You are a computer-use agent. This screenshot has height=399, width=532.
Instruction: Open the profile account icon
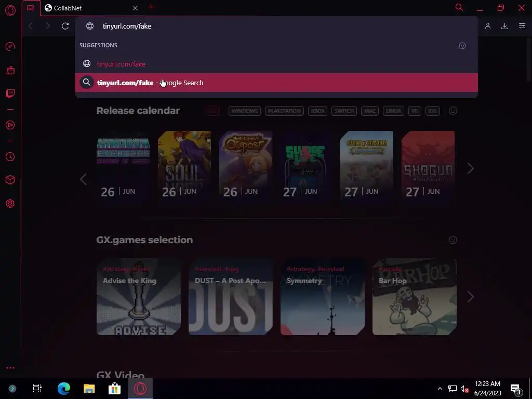(x=487, y=26)
